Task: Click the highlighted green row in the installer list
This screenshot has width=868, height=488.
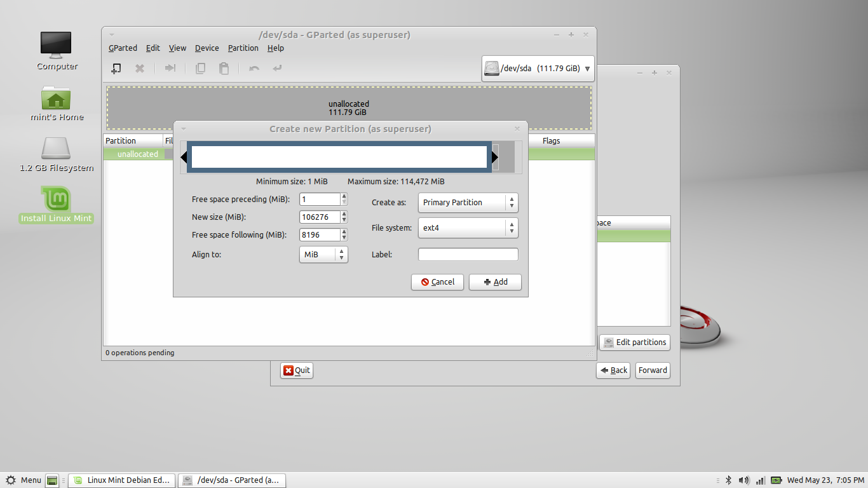Action: (634, 236)
